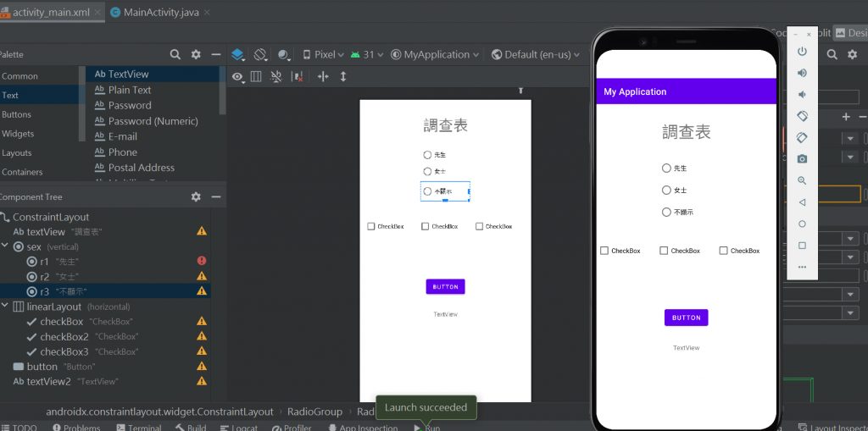
Task: Search the Palette panel
Action: click(x=175, y=54)
